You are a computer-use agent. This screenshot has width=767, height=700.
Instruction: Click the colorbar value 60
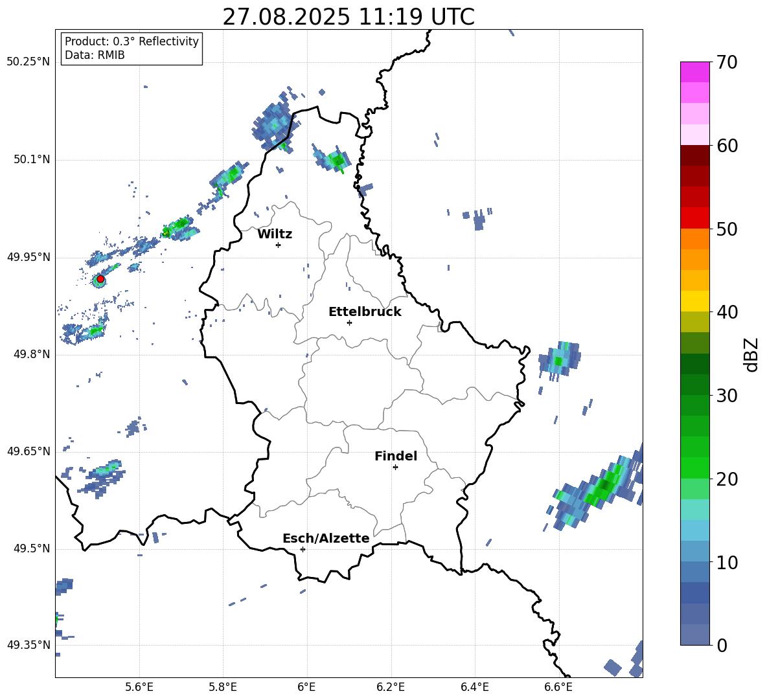pyautogui.click(x=727, y=146)
